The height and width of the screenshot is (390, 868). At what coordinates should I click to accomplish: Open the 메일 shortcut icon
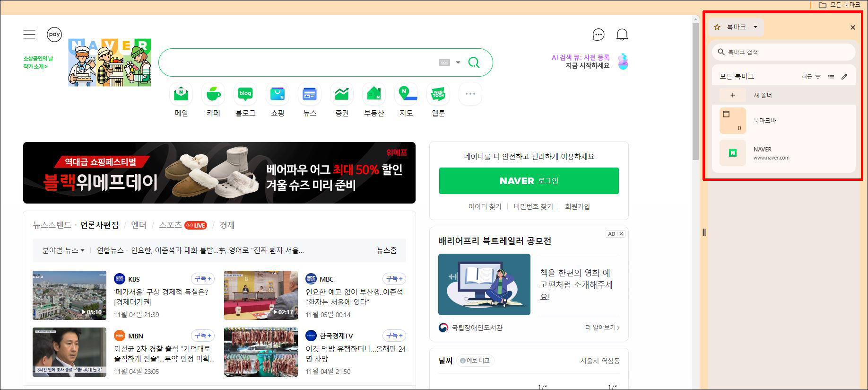pyautogui.click(x=181, y=94)
